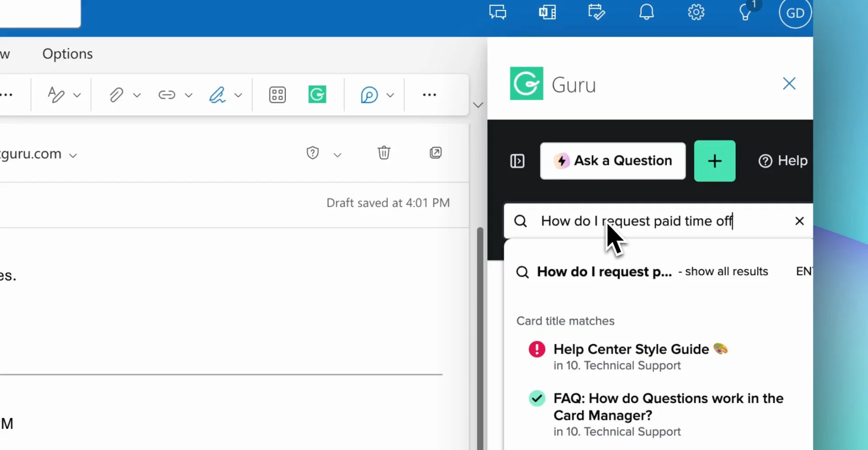Clear the Guru search query
The image size is (868, 450).
799,221
